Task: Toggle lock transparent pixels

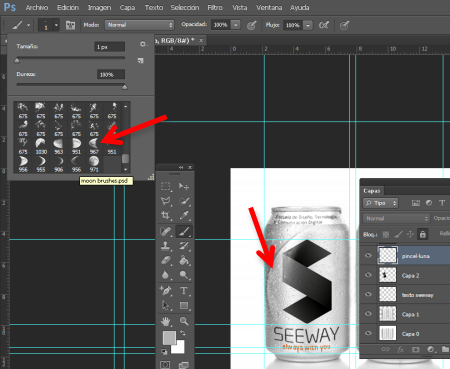Action: [x=386, y=234]
